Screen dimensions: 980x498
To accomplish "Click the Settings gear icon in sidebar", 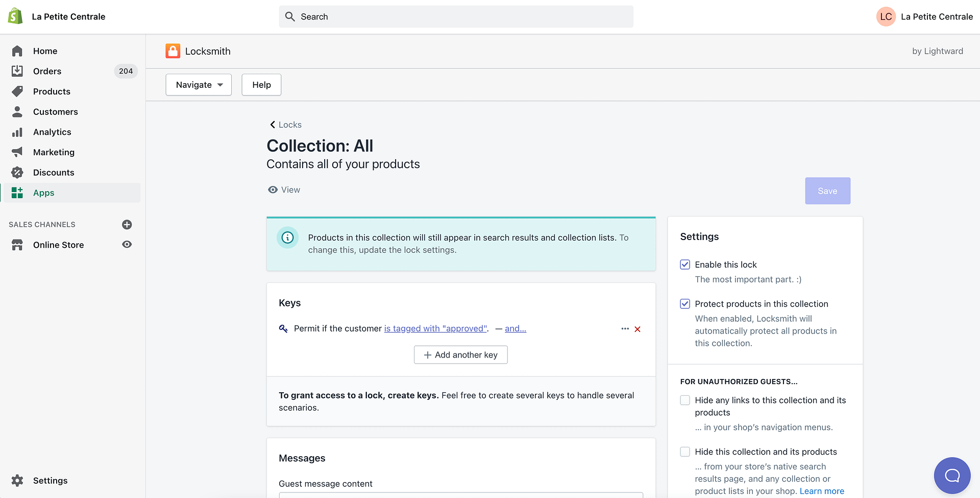I will pos(17,481).
